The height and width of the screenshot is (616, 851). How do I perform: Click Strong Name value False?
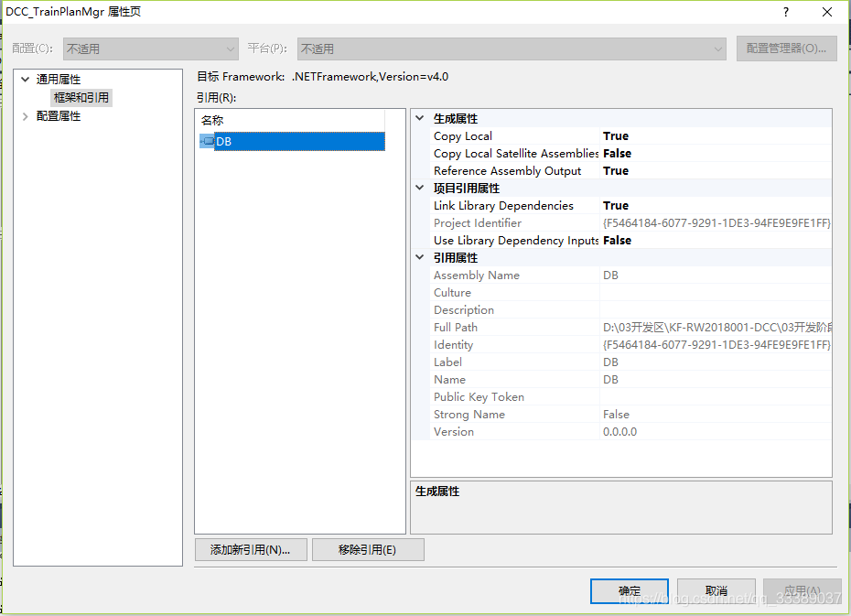(616, 414)
